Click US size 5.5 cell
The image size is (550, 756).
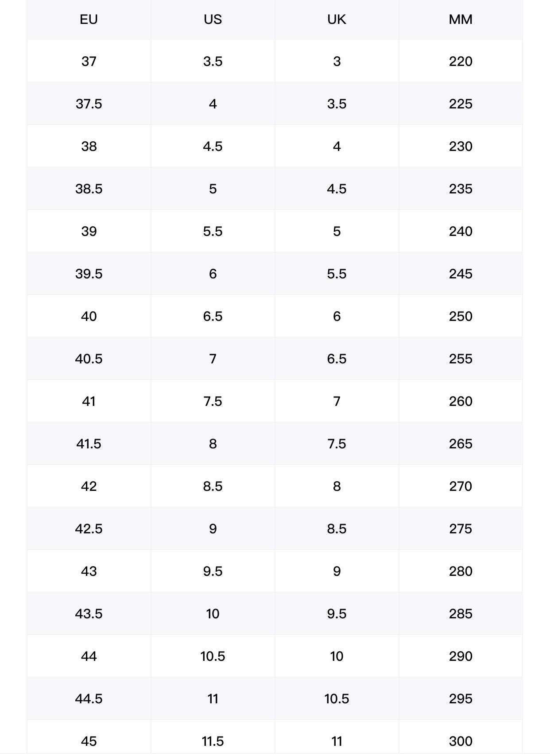(x=213, y=231)
